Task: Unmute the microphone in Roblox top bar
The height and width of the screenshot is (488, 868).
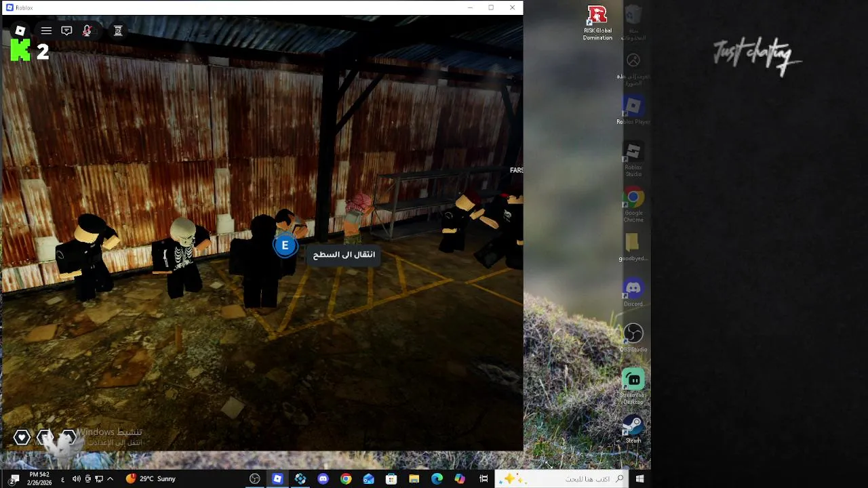Action: [87, 30]
